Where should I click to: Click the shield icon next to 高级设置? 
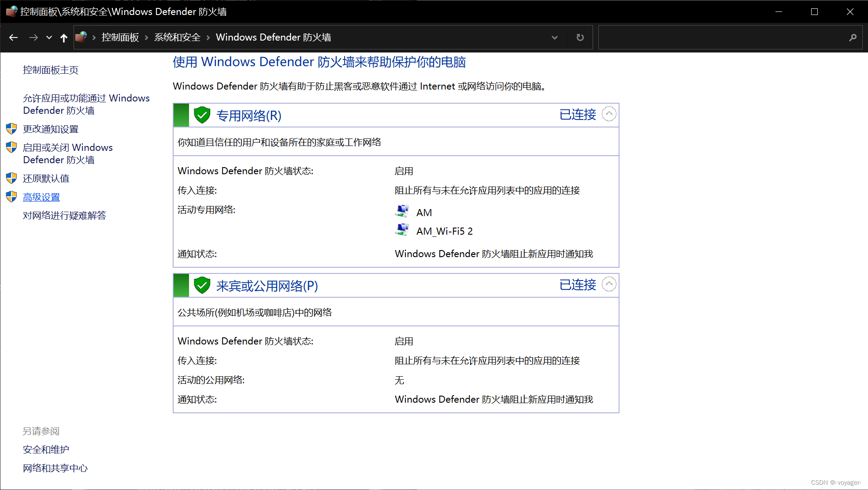11,196
